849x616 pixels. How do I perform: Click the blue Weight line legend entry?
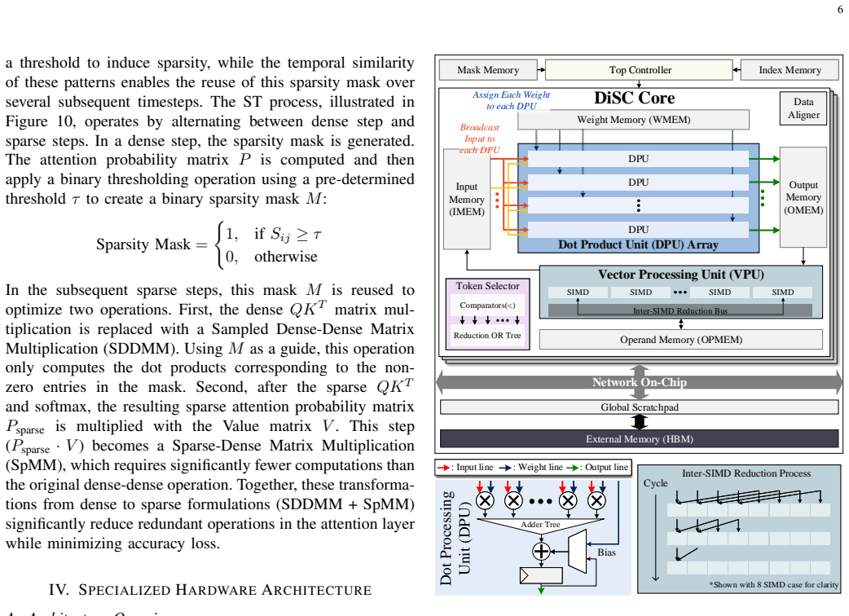tap(530, 467)
